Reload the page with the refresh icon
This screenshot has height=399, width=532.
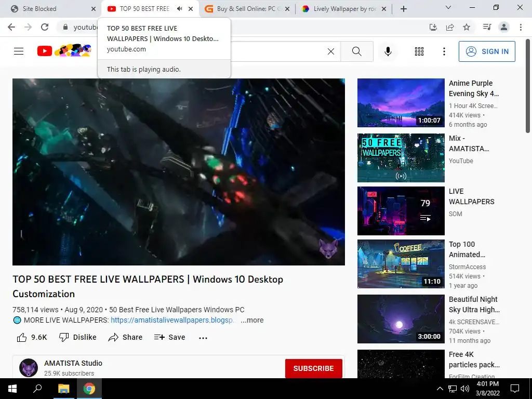(x=45, y=27)
